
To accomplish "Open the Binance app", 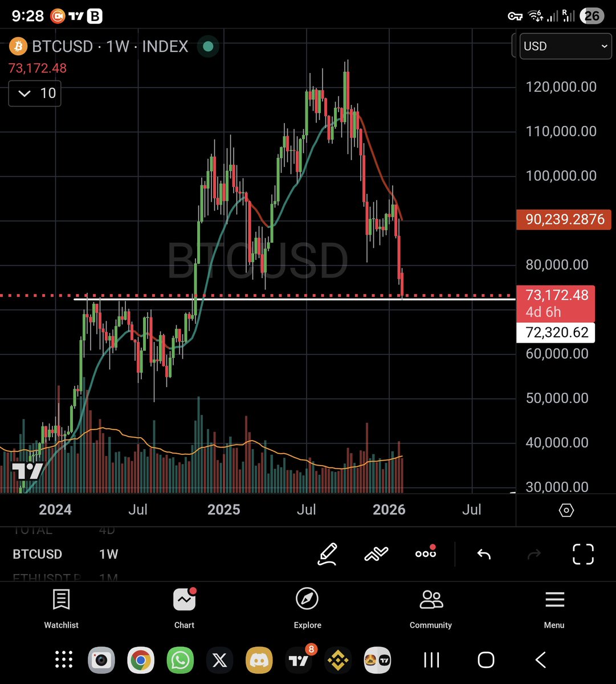I will [x=338, y=660].
